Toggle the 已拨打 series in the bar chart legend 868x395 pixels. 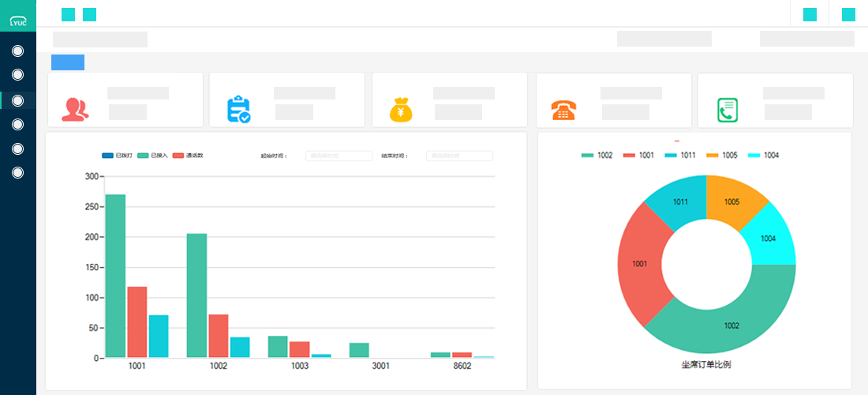pyautogui.click(x=118, y=156)
